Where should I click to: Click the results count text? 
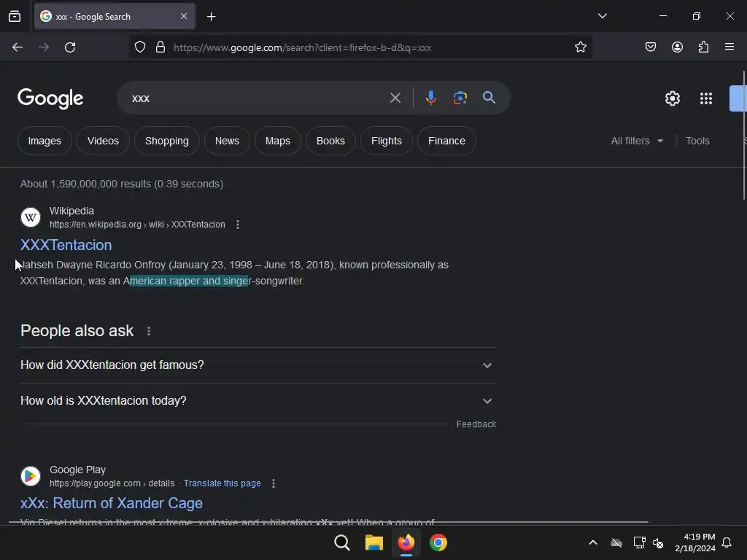tap(122, 184)
